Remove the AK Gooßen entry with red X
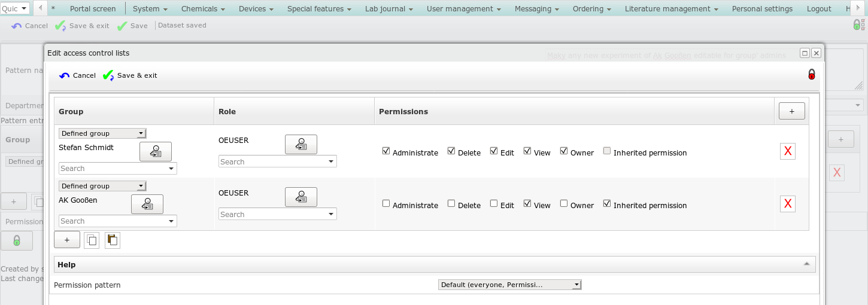 (x=787, y=205)
